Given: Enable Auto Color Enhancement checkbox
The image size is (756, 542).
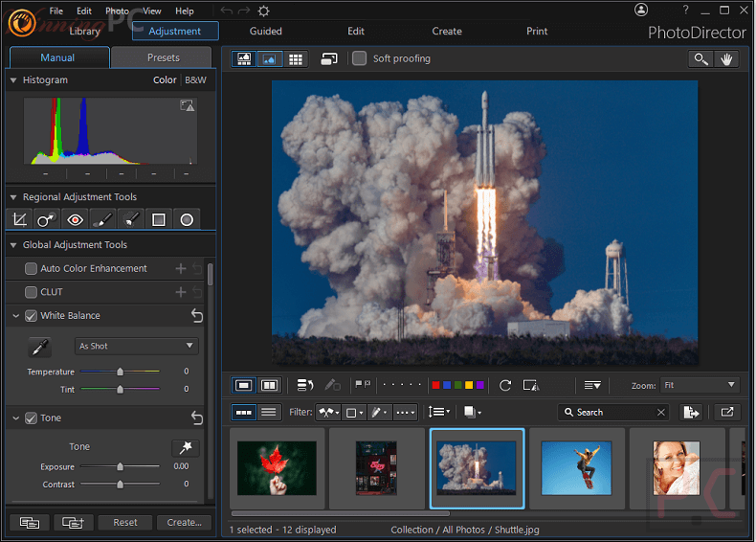Looking at the screenshot, I should point(31,268).
